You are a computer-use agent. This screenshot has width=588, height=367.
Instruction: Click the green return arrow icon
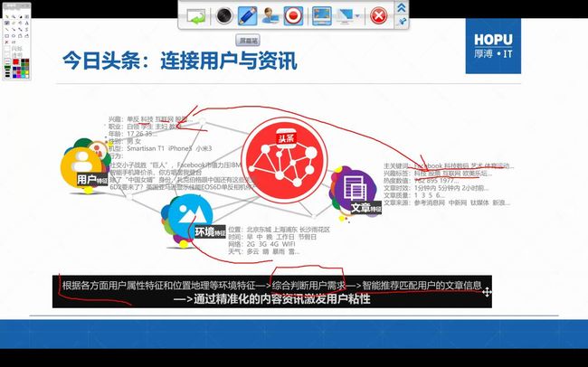coord(195,16)
